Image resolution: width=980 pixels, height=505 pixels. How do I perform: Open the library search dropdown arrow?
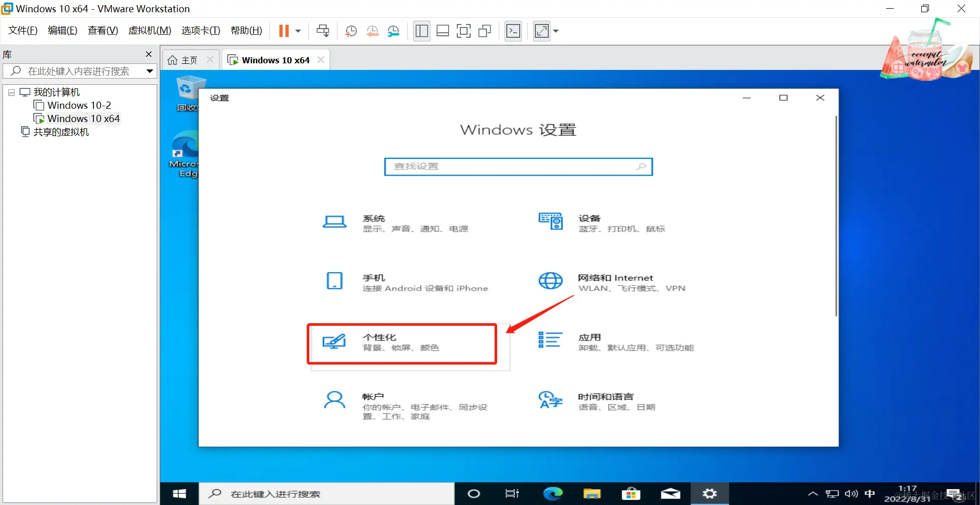point(150,71)
